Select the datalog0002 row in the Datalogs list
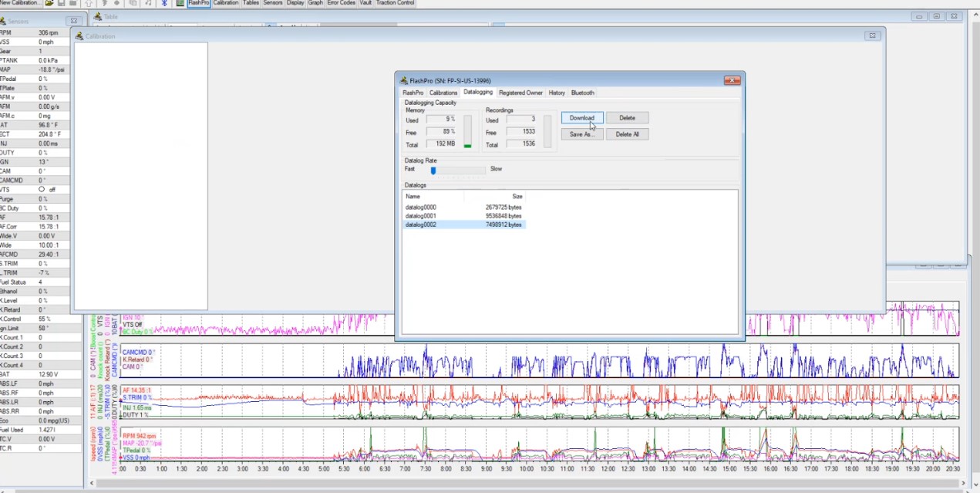Image resolution: width=980 pixels, height=493 pixels. (x=463, y=225)
